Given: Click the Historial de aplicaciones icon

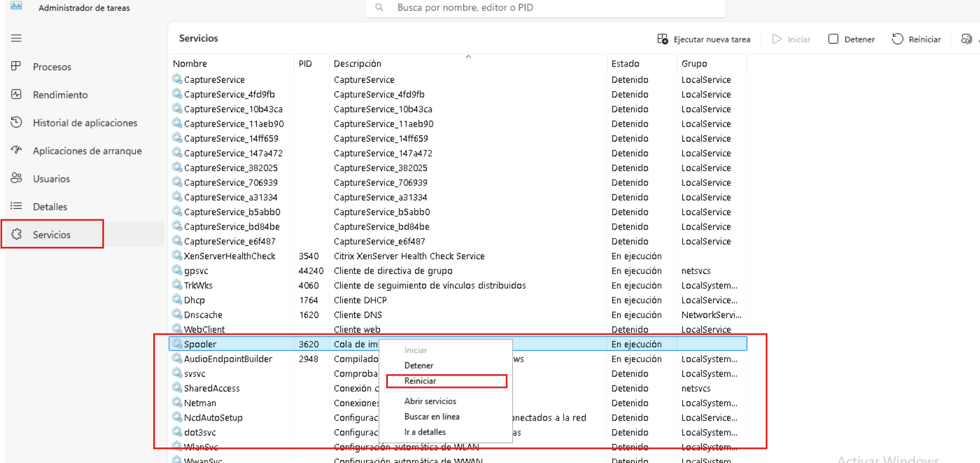Looking at the screenshot, I should click(x=16, y=122).
